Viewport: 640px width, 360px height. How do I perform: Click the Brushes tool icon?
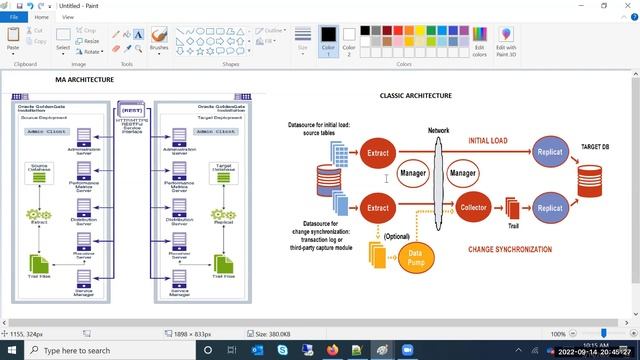click(x=159, y=35)
